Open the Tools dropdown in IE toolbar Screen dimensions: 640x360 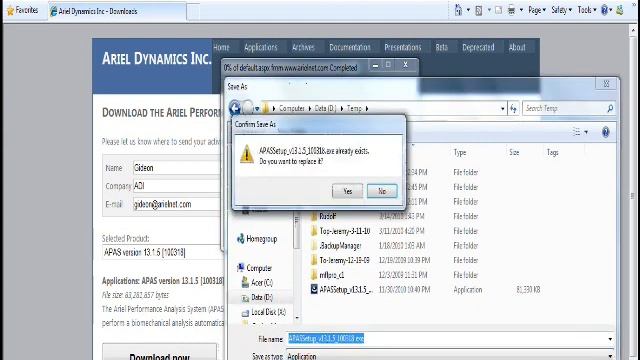587,10
